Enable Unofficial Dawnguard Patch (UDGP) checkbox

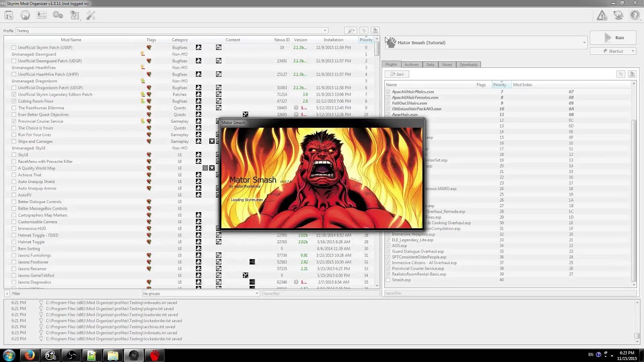pyautogui.click(x=14, y=61)
